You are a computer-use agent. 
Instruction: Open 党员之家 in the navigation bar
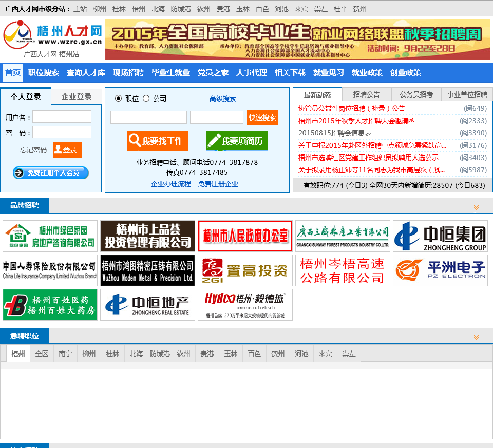(x=213, y=73)
